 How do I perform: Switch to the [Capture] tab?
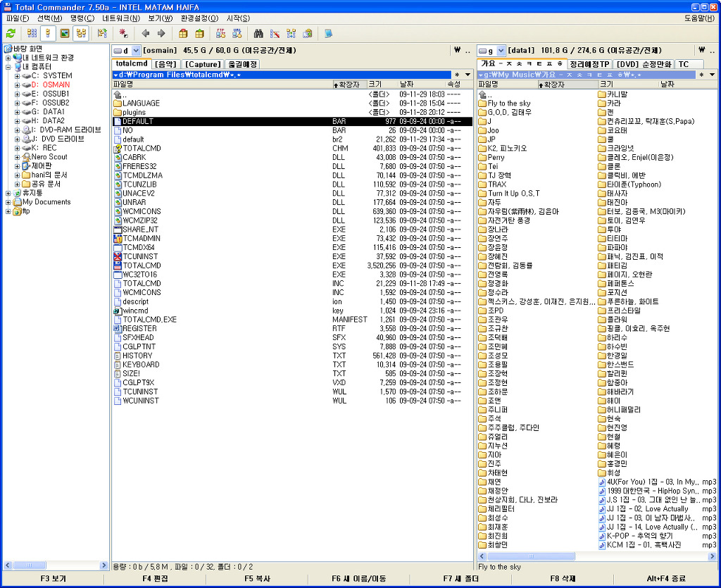[x=203, y=64]
